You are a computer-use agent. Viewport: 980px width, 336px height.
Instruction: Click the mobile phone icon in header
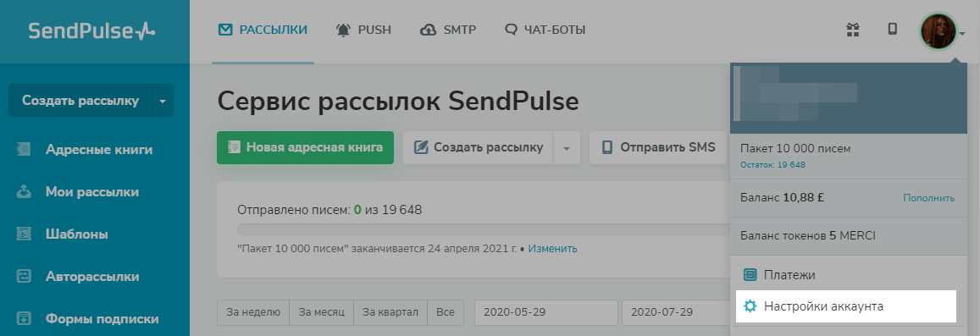click(893, 30)
